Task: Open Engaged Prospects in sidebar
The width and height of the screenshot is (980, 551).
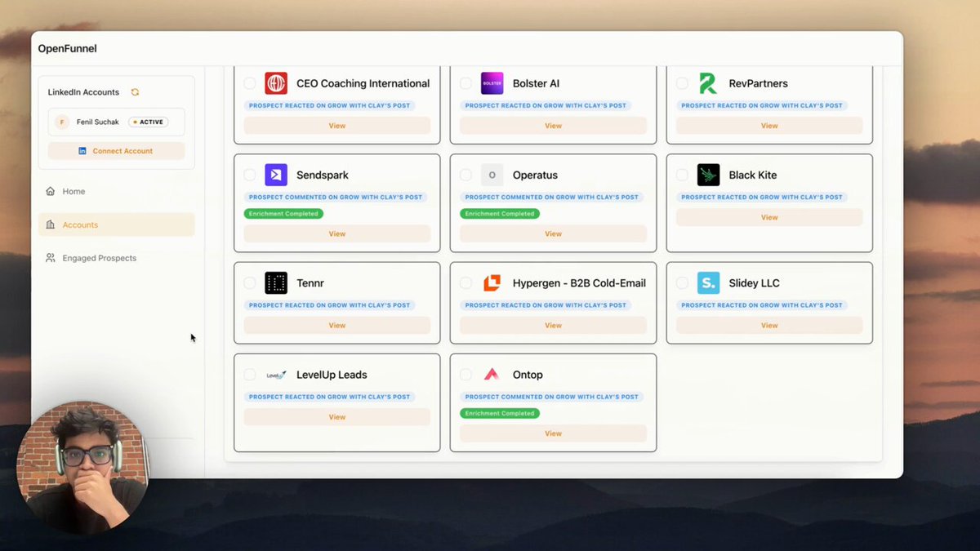Action: tap(117, 258)
